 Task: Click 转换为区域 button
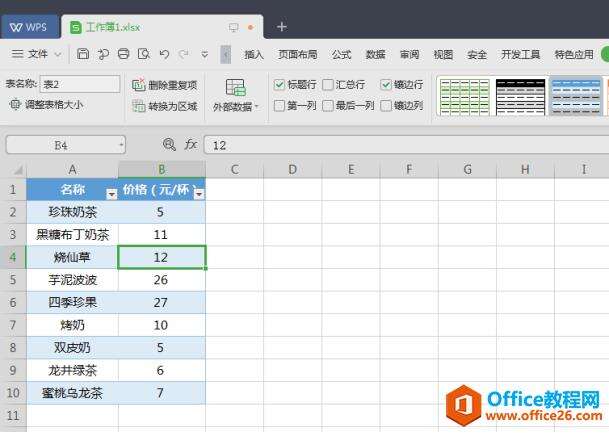coord(165,106)
